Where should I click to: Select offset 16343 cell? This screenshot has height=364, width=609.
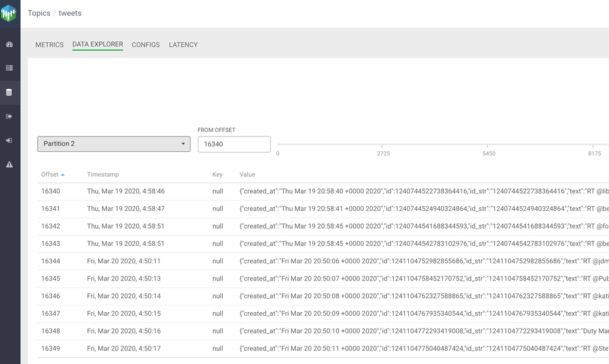click(x=51, y=244)
